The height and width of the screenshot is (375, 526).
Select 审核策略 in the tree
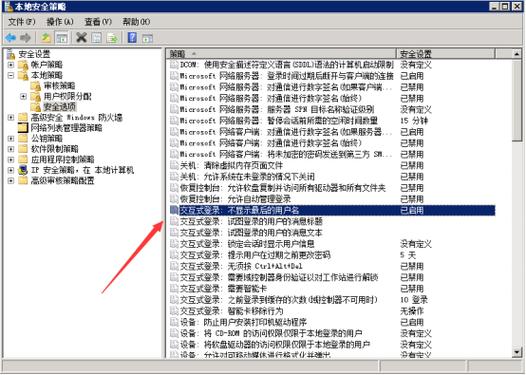(59, 86)
